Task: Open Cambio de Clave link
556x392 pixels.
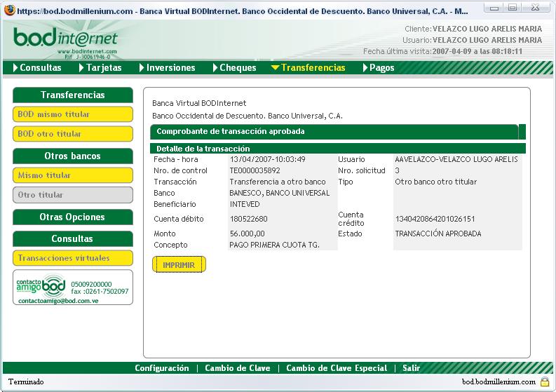Action: [238, 368]
